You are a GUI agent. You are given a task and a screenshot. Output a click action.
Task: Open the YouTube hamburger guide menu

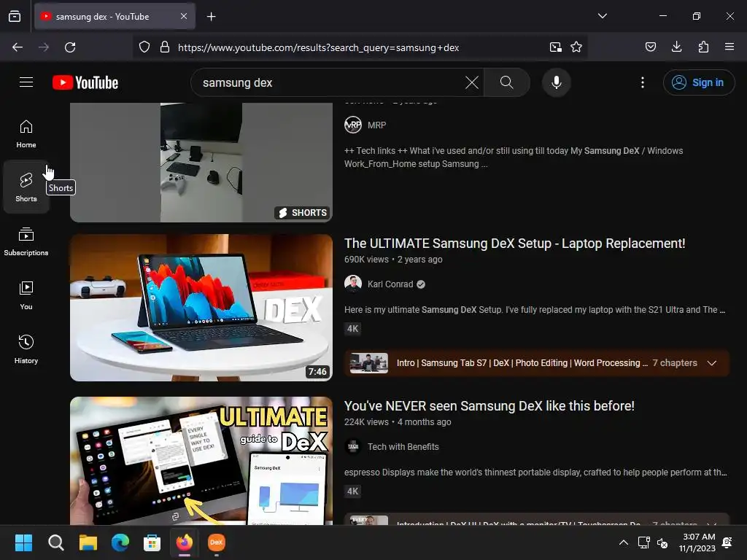point(26,82)
